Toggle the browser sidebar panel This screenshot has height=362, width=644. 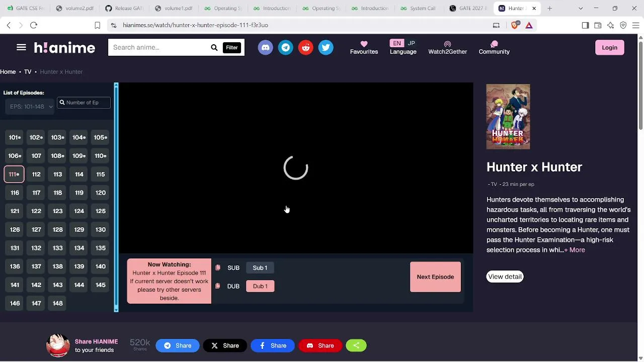click(585, 25)
